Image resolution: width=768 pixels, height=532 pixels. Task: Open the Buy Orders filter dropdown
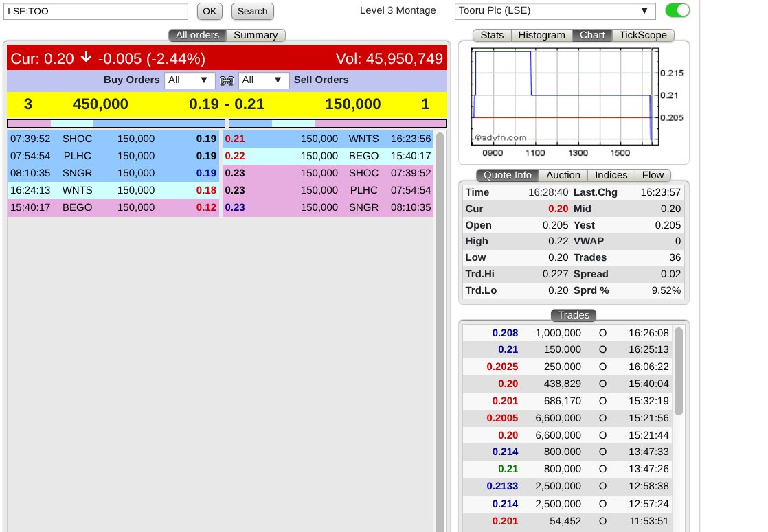(190, 80)
